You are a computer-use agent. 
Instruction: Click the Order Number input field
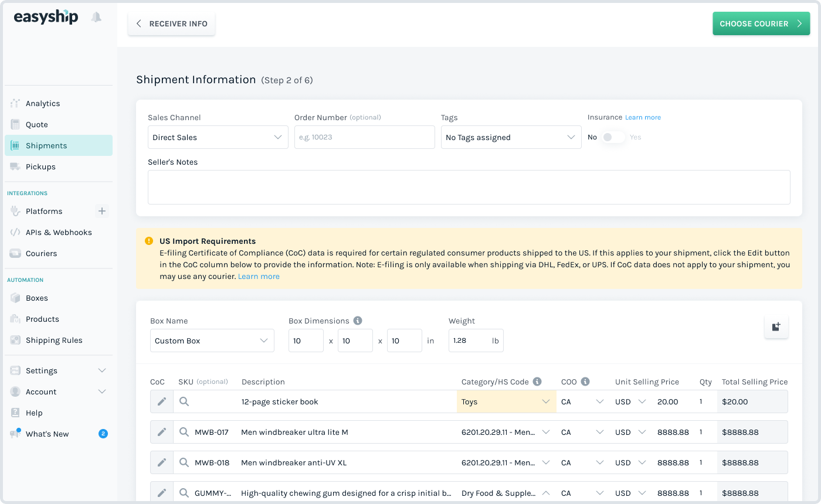[x=365, y=137]
